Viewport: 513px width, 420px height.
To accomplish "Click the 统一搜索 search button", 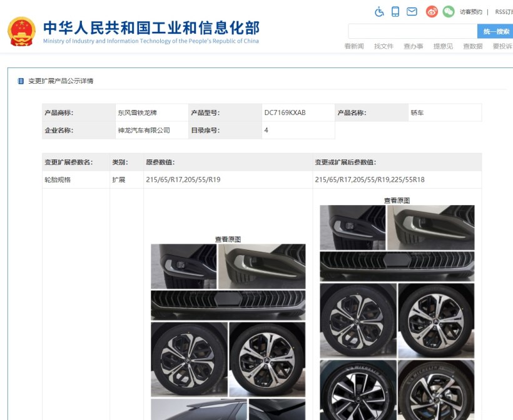I will pyautogui.click(x=495, y=31).
